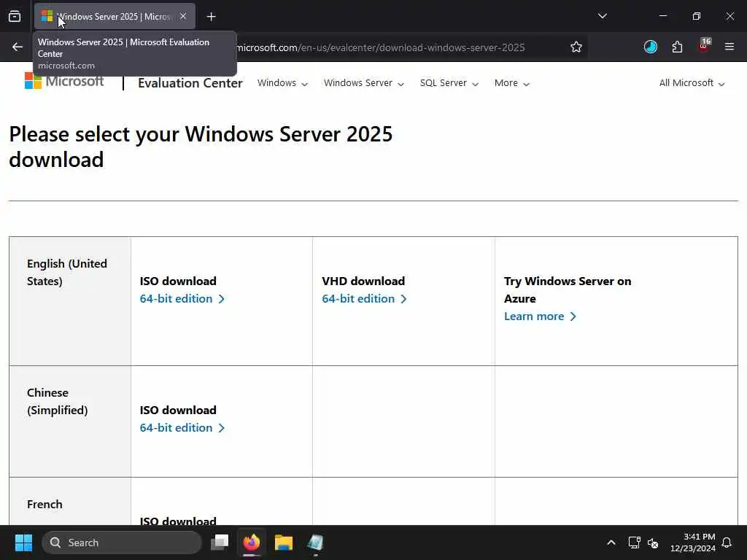Screen dimensions: 747x560
Task: Open the list all tabs dropdown
Action: (602, 16)
